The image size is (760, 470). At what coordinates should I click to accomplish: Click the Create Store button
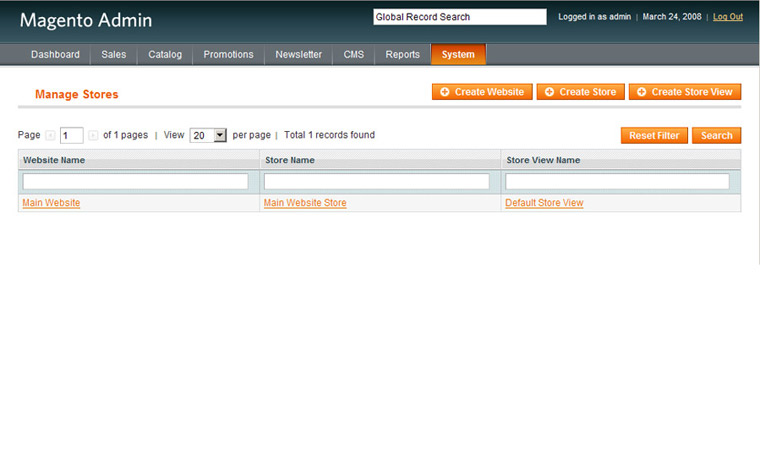click(581, 92)
